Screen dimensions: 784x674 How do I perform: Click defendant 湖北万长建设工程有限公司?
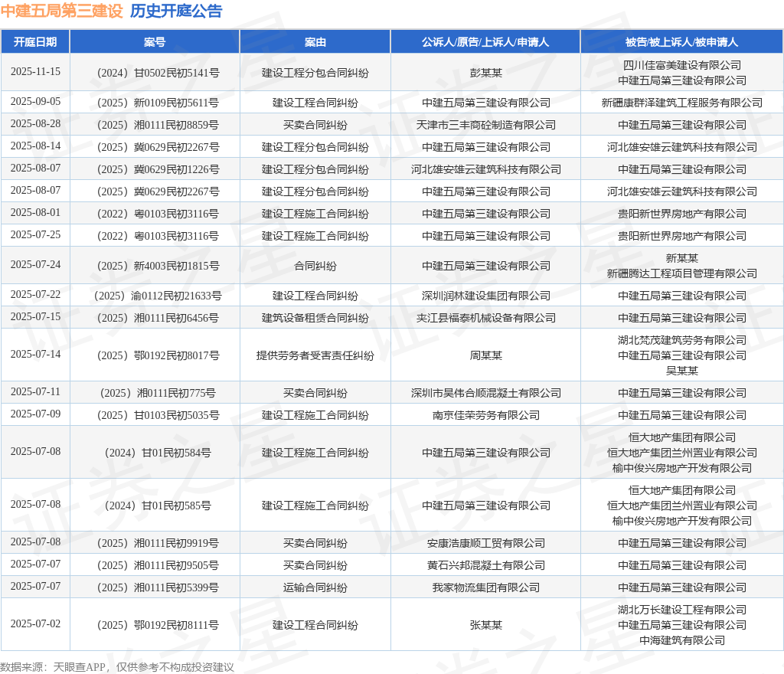pos(681,610)
